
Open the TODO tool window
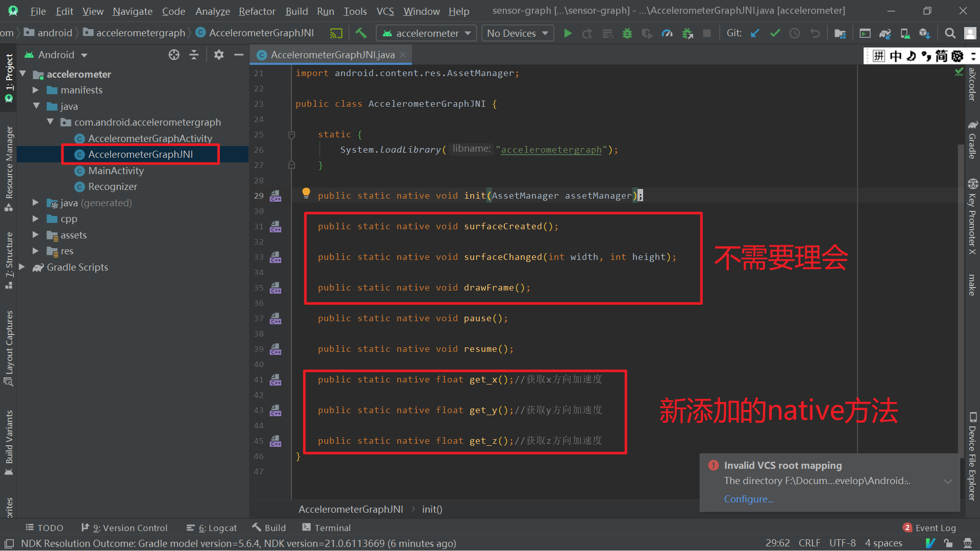tap(44, 528)
